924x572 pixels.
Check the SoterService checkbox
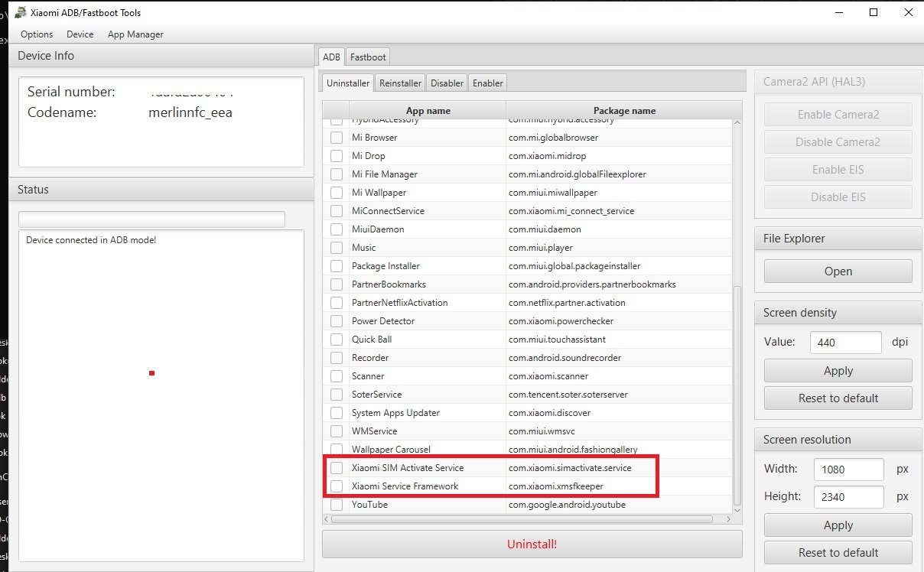coord(337,395)
